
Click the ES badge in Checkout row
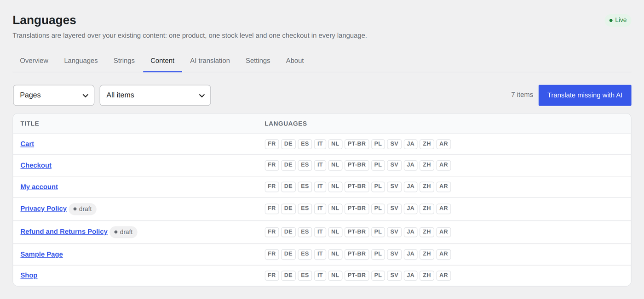[305, 165]
